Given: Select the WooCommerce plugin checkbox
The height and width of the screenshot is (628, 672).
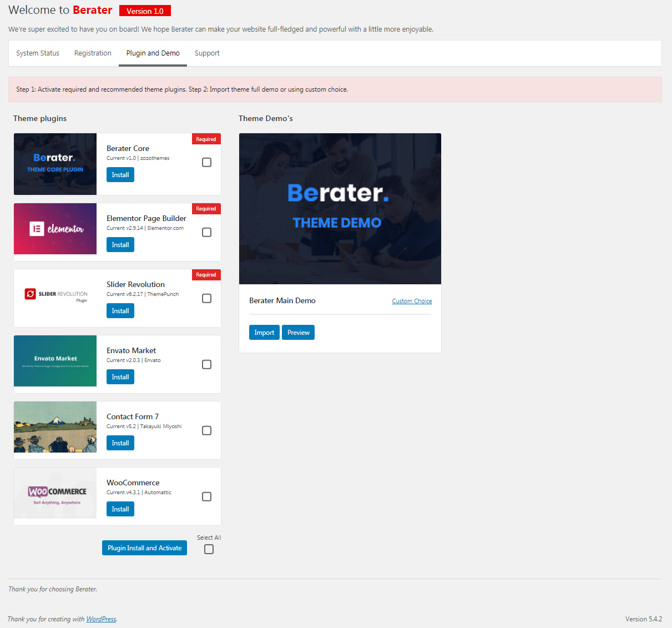Looking at the screenshot, I should pyautogui.click(x=206, y=497).
